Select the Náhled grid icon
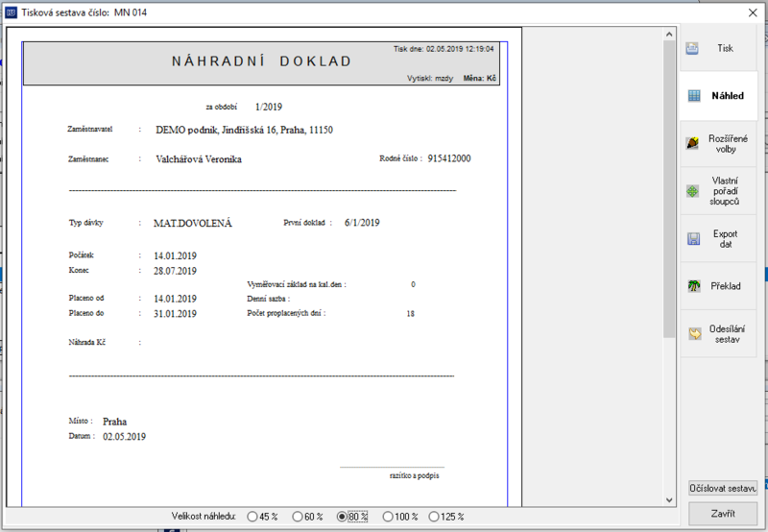The height and width of the screenshot is (532, 768). pyautogui.click(x=694, y=95)
